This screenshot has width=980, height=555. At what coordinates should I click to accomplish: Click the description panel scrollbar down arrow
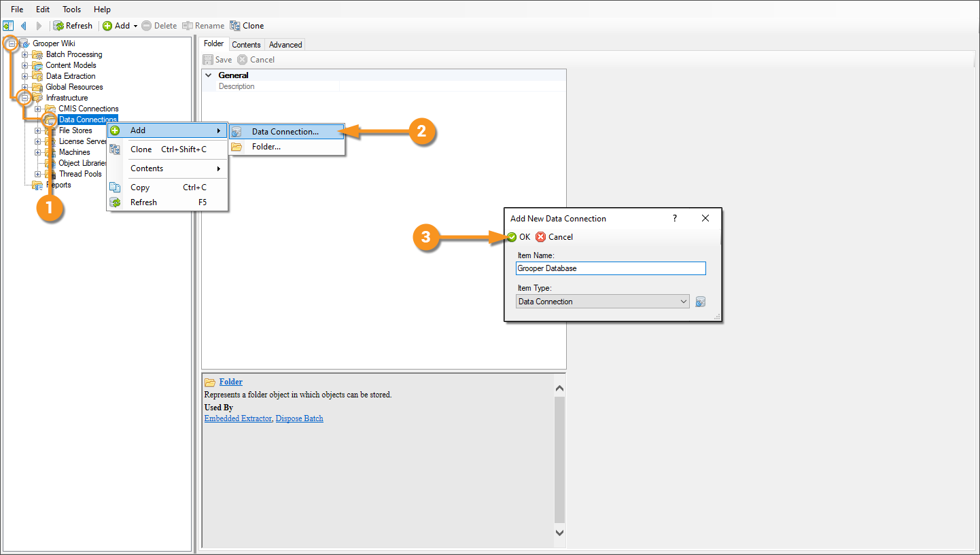click(x=559, y=533)
